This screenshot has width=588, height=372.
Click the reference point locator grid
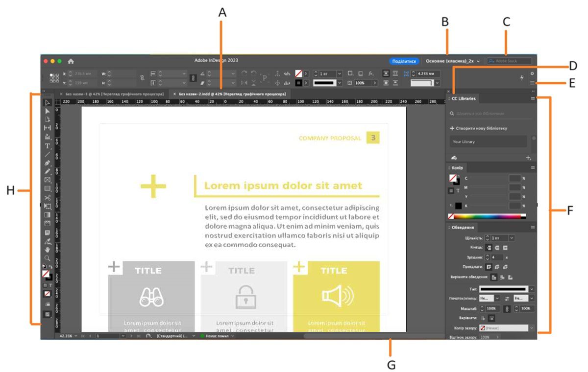tap(54, 78)
